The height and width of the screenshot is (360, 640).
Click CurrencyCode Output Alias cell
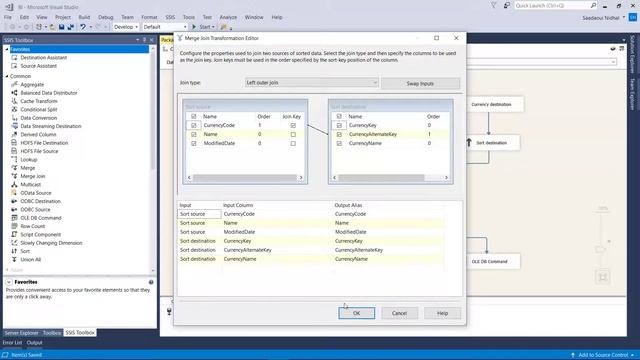[388, 214]
